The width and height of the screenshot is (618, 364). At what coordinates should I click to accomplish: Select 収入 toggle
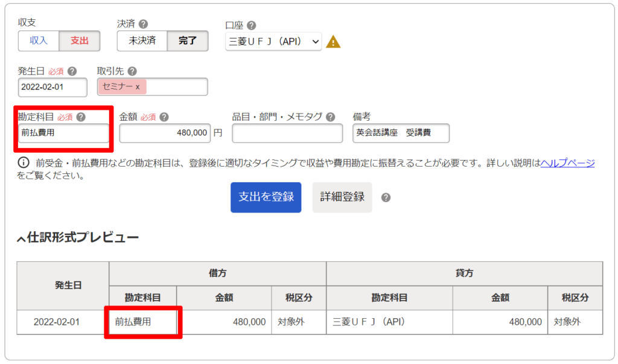point(39,40)
